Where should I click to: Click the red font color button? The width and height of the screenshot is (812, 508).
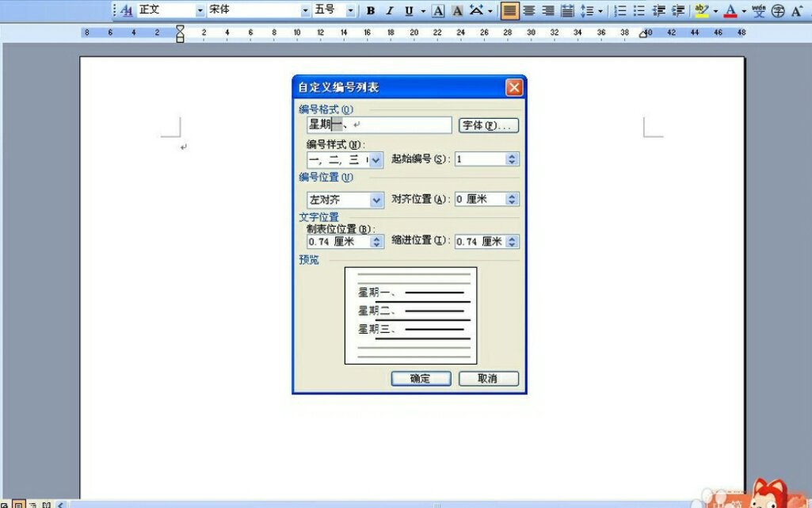(x=730, y=10)
